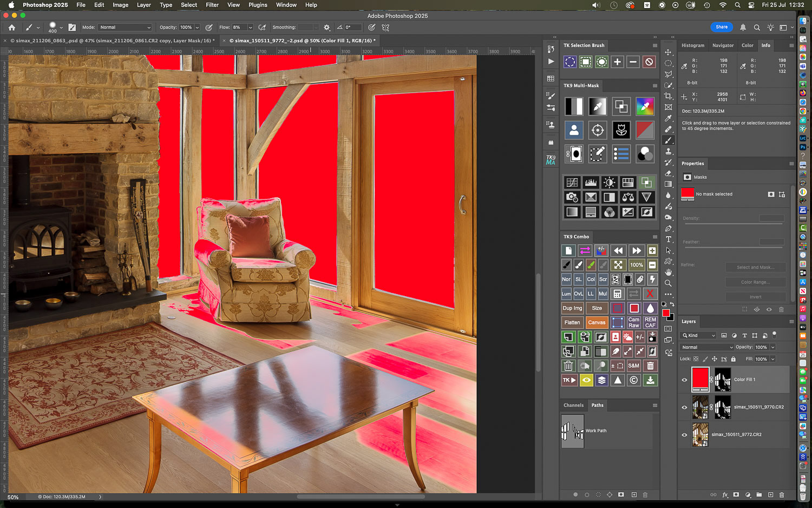Open brush Mode dropdown showing Normal
The width and height of the screenshot is (812, 508).
pos(125,27)
